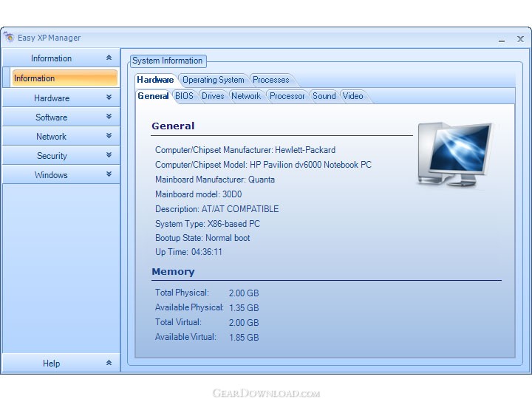Click the HP Pavilion dv6000 model line
The height and width of the screenshot is (399, 532).
pyautogui.click(x=263, y=165)
